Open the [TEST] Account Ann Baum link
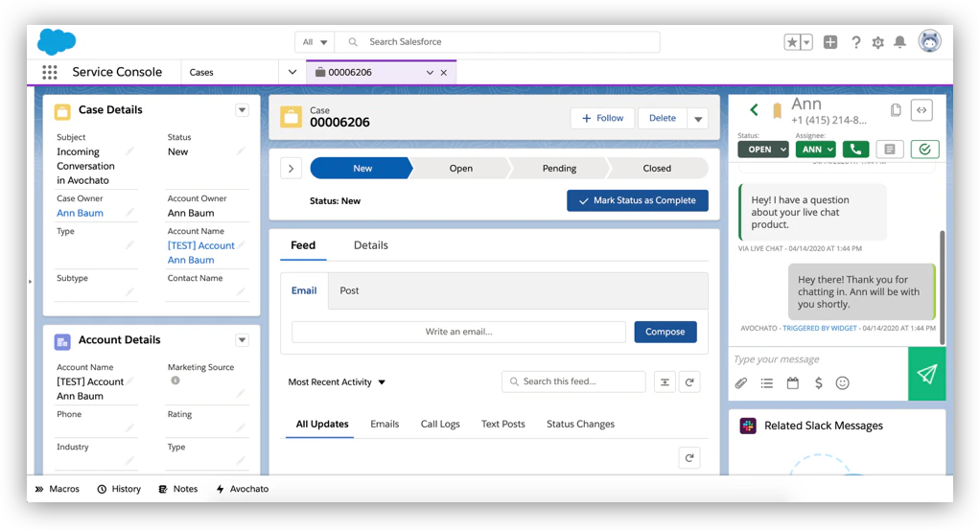Image resolution: width=980 pixels, height=531 pixels. 200,252
